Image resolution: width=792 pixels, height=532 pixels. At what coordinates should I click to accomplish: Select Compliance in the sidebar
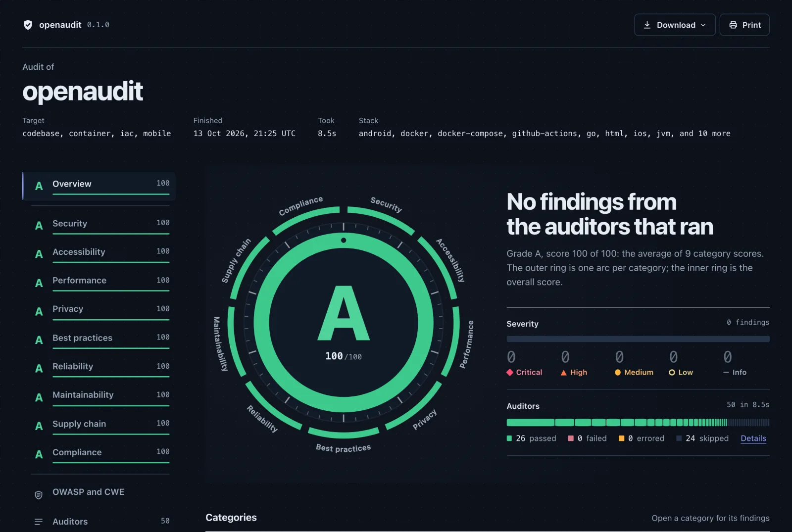pos(100,454)
